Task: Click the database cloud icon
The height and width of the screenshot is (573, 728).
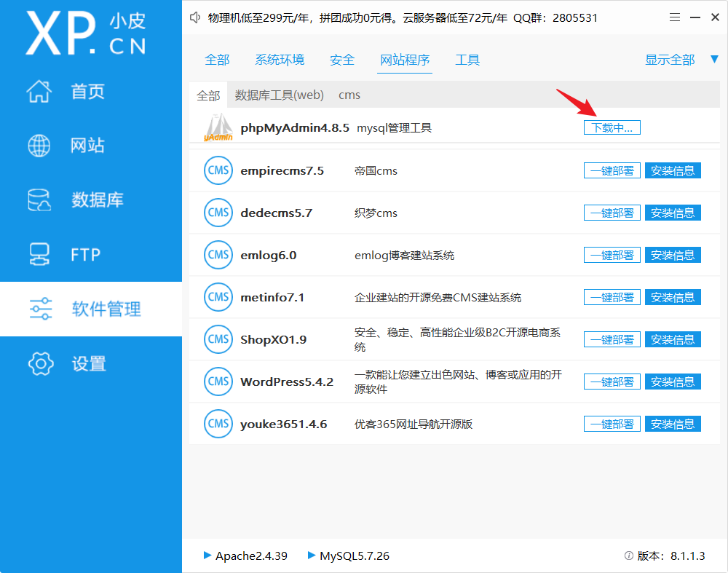Action: [x=39, y=200]
